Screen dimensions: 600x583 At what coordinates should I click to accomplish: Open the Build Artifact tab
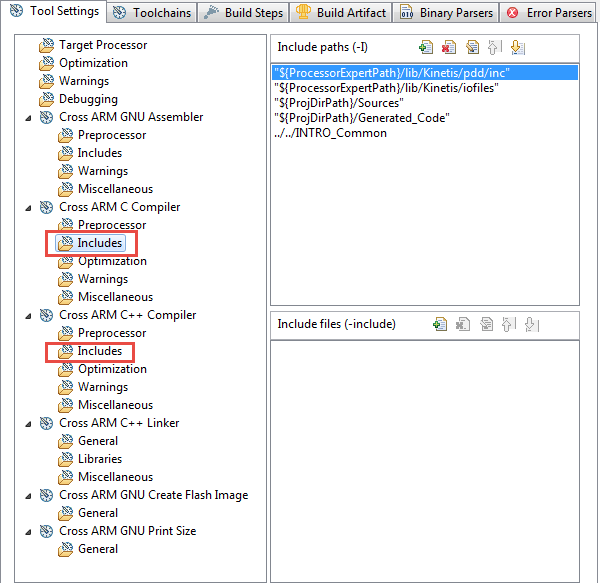(x=341, y=13)
